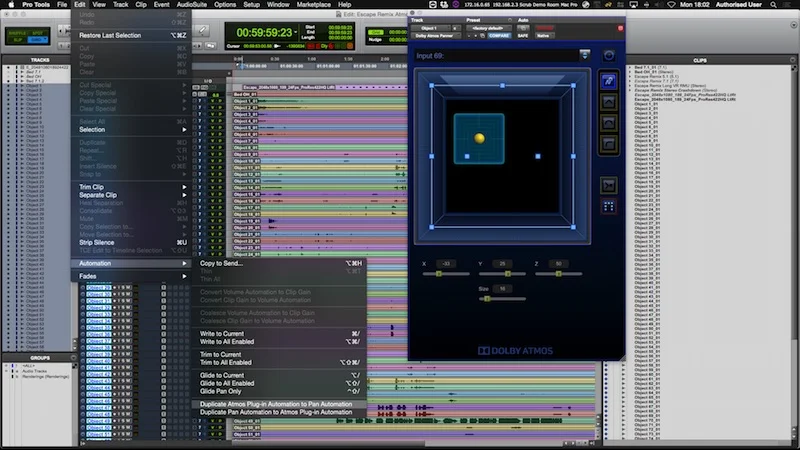Click the Dolby Atmos Panner plug-in button
800x450 pixels.
pos(437,36)
